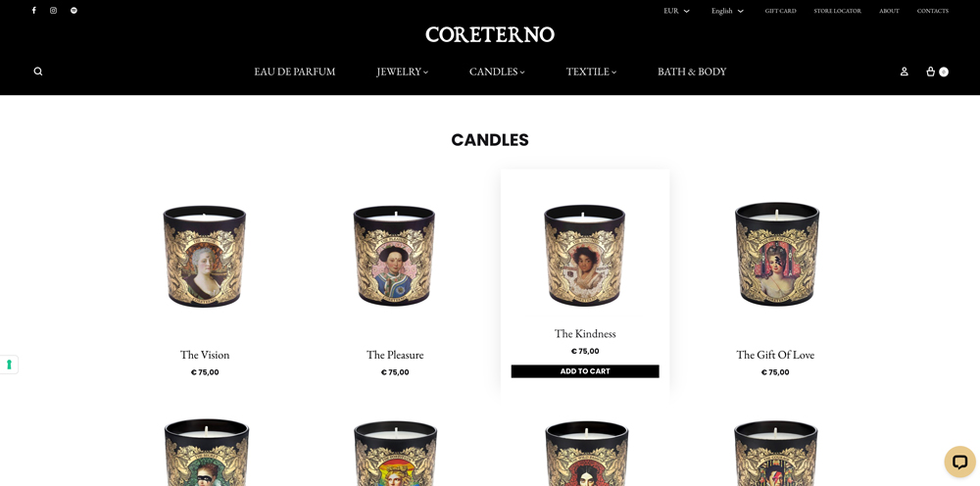Click the green accessibility widget icon
Viewport: 980px width, 486px height.
click(9, 364)
